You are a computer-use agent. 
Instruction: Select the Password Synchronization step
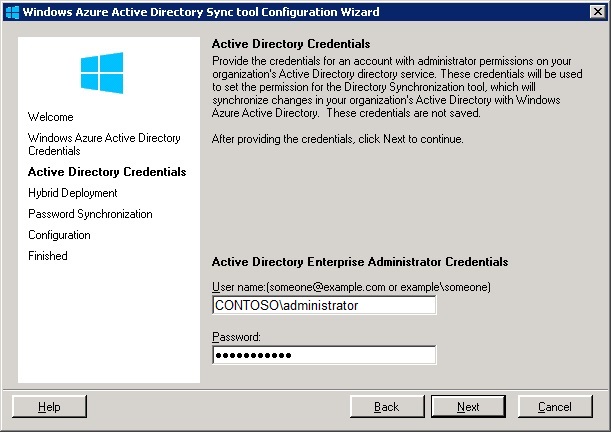90,214
